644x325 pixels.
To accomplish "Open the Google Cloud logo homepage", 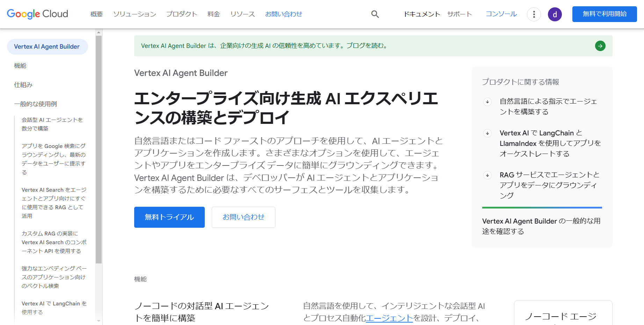I will click(37, 14).
